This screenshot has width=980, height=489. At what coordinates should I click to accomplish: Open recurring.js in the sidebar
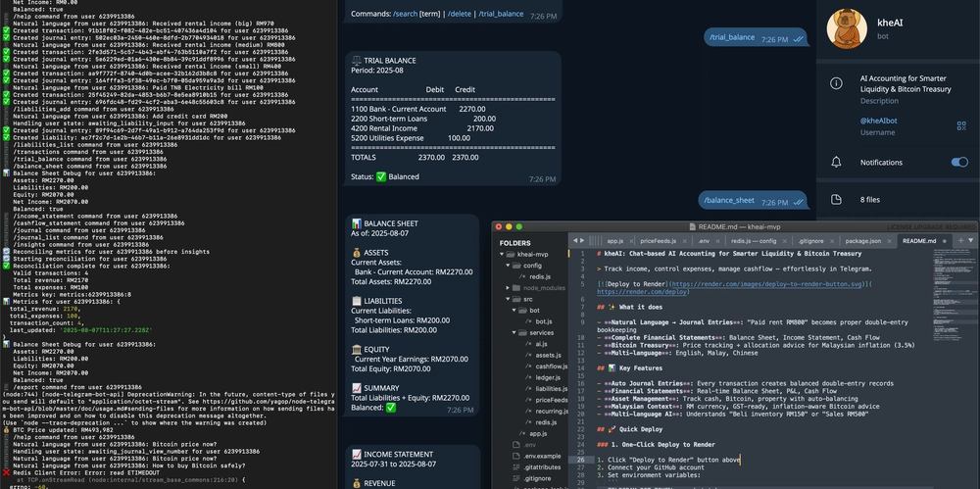point(551,412)
